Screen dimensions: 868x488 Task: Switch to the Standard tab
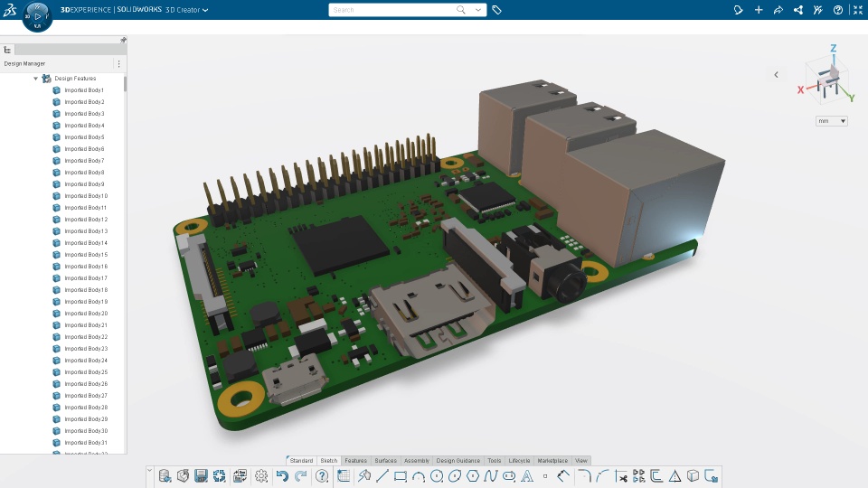[x=301, y=460]
